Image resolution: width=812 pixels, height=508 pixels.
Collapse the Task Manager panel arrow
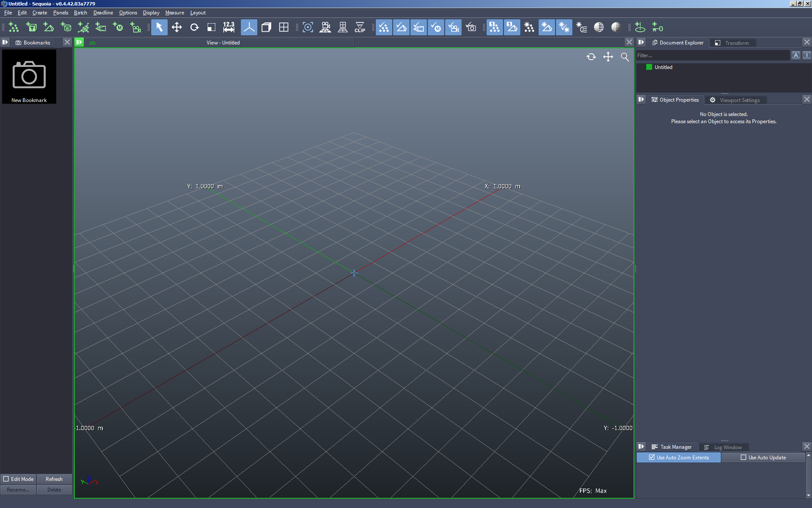[641, 447]
